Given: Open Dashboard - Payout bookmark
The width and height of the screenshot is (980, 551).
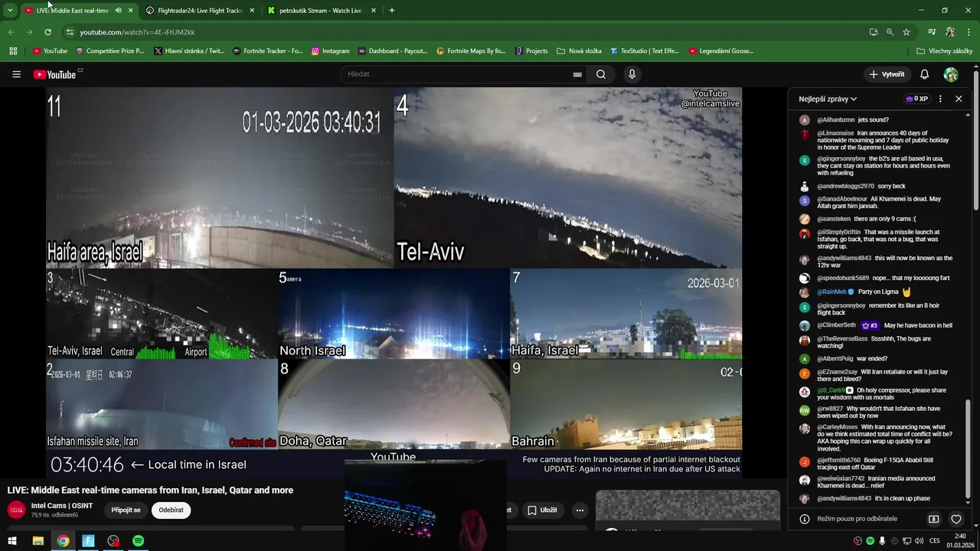Looking at the screenshot, I should pos(393,51).
